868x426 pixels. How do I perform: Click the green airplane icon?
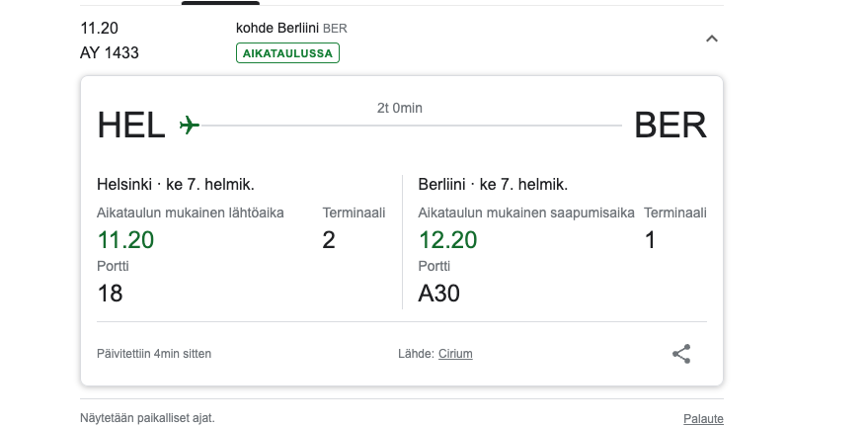tap(190, 126)
